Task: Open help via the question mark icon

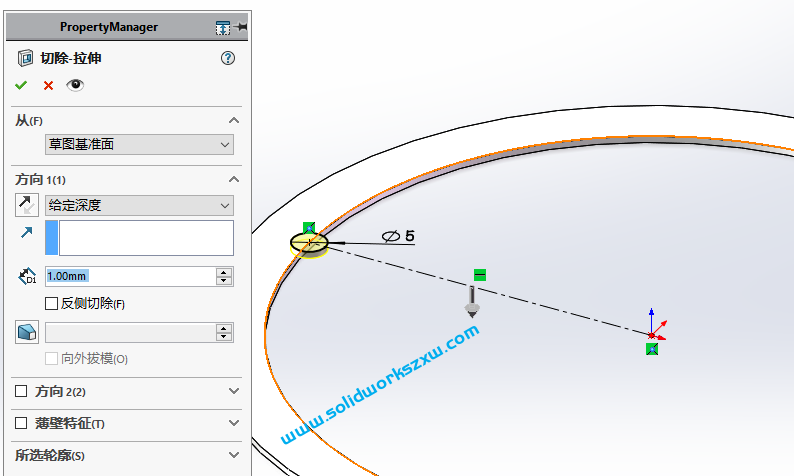Action: [227, 58]
